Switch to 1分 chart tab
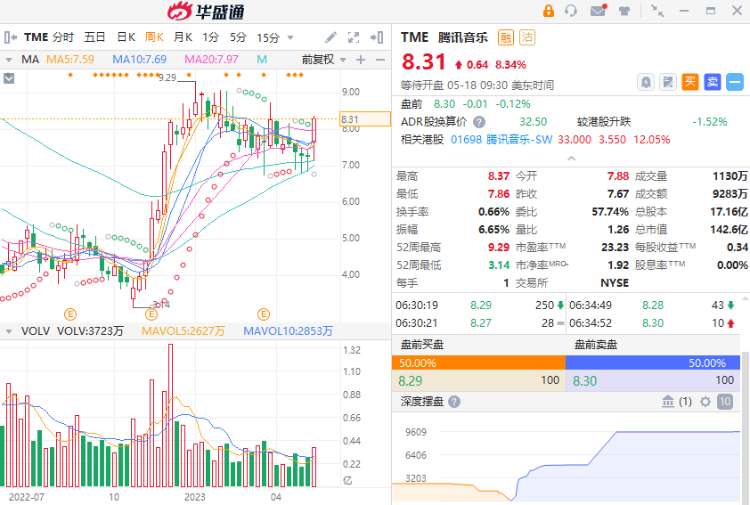 (x=210, y=37)
